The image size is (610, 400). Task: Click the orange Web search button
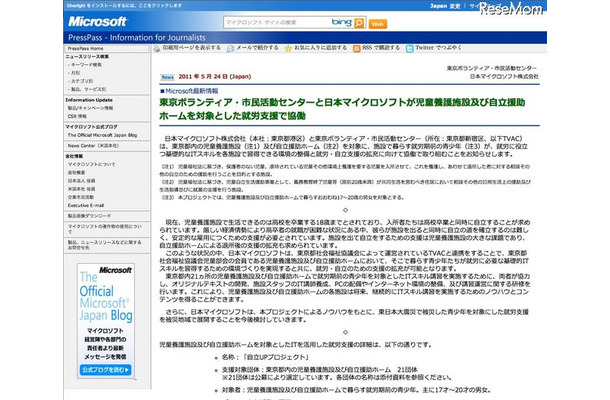pos(377,24)
